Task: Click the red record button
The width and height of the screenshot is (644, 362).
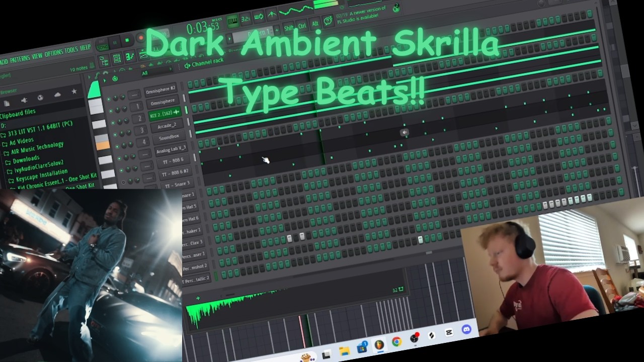Action: (x=141, y=38)
